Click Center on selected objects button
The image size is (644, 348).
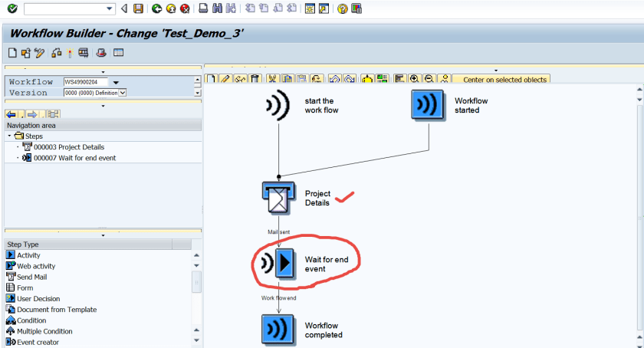[x=504, y=80]
